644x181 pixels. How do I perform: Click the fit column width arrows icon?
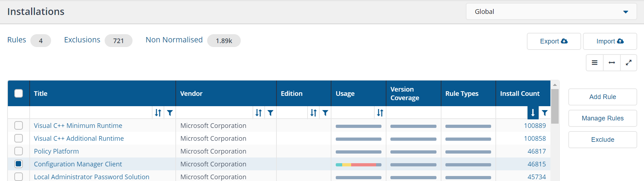coord(612,63)
